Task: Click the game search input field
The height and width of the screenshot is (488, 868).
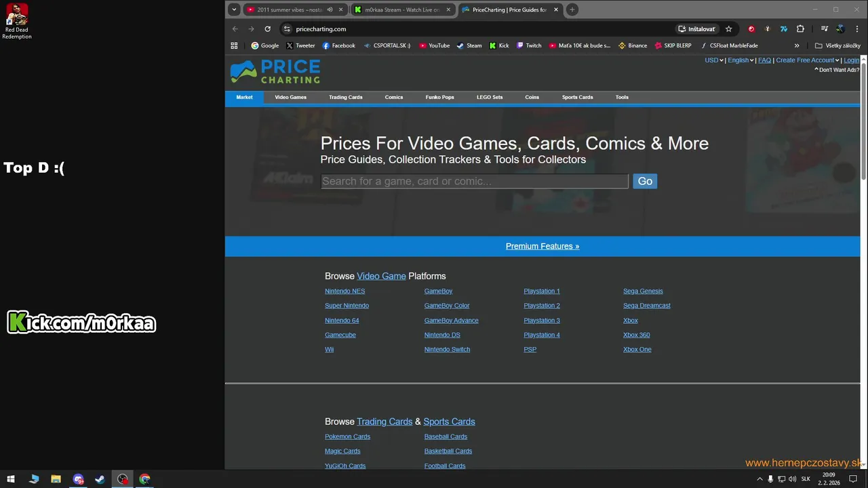Action: coord(475,181)
